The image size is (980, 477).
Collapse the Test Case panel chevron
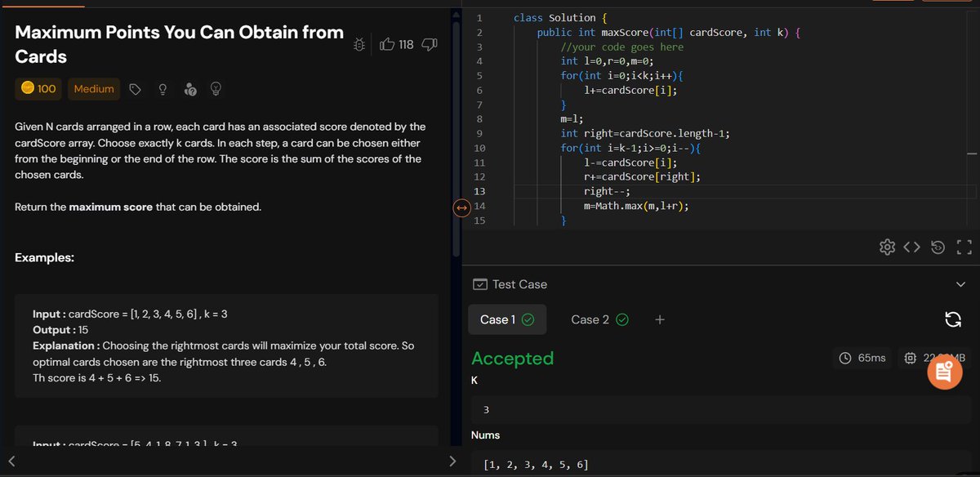[960, 284]
